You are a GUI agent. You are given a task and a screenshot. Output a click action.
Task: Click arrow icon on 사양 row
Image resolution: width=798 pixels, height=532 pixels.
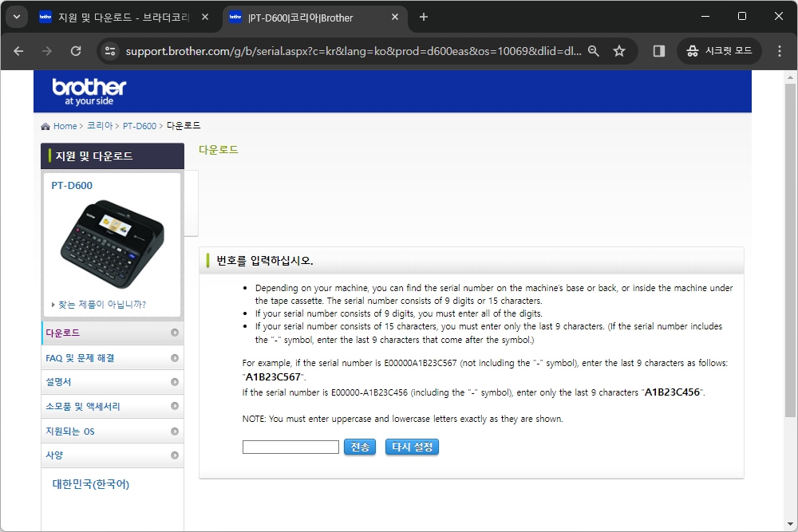point(175,455)
